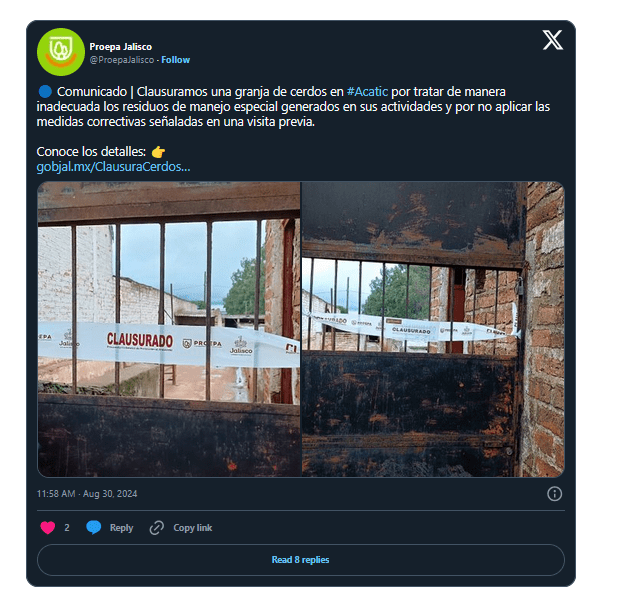Viewport: 620px width, 606px height.
Task: Click the like count number 2
Action: pyautogui.click(x=67, y=528)
